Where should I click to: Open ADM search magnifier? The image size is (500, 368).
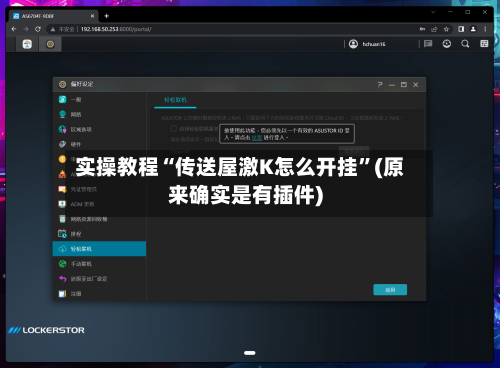(x=465, y=44)
